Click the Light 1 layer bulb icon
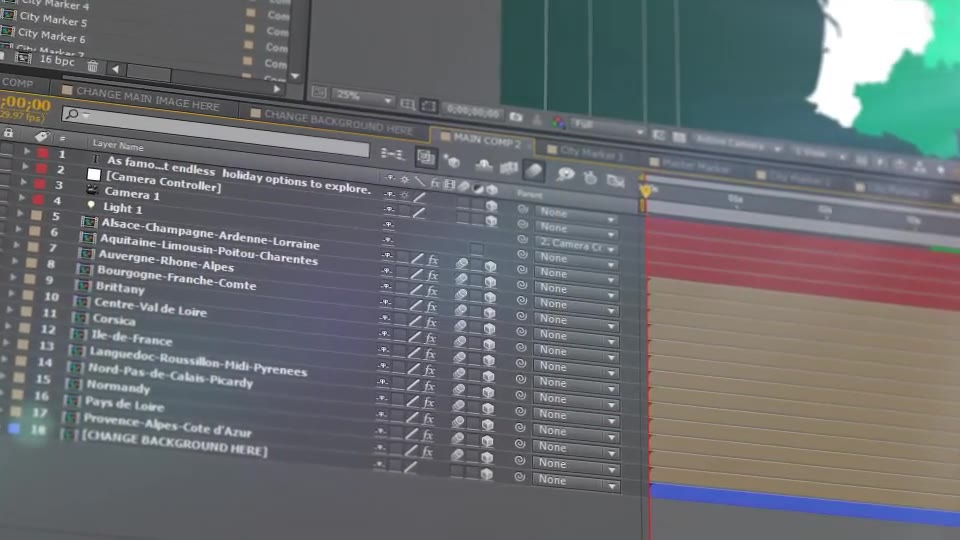The width and height of the screenshot is (960, 540). tap(91, 204)
